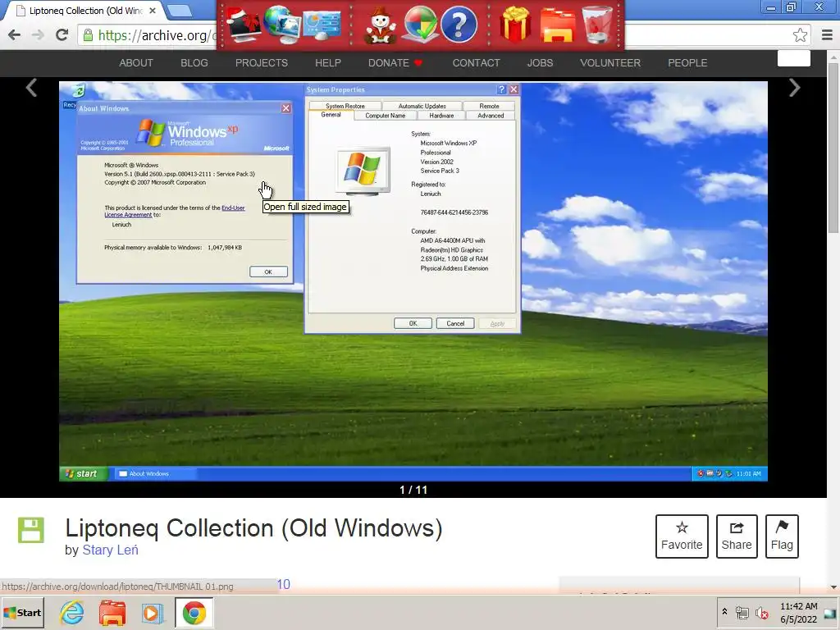The image size is (840, 630).
Task: Open a new tab button
Action: click(180, 11)
